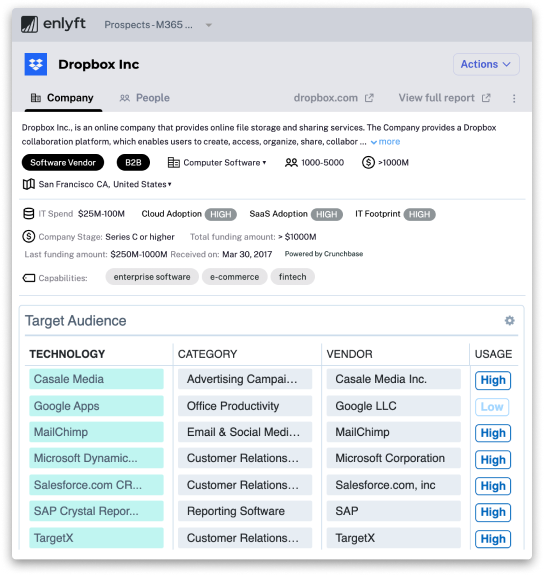This screenshot has width=544, height=576.
Task: Select the e-commerce capability chip
Action: [234, 277]
